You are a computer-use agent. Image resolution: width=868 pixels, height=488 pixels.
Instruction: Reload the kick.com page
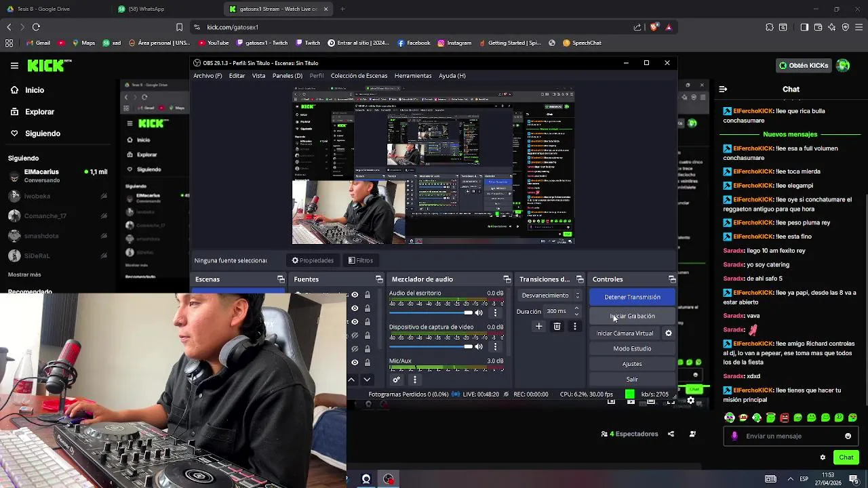[36, 27]
